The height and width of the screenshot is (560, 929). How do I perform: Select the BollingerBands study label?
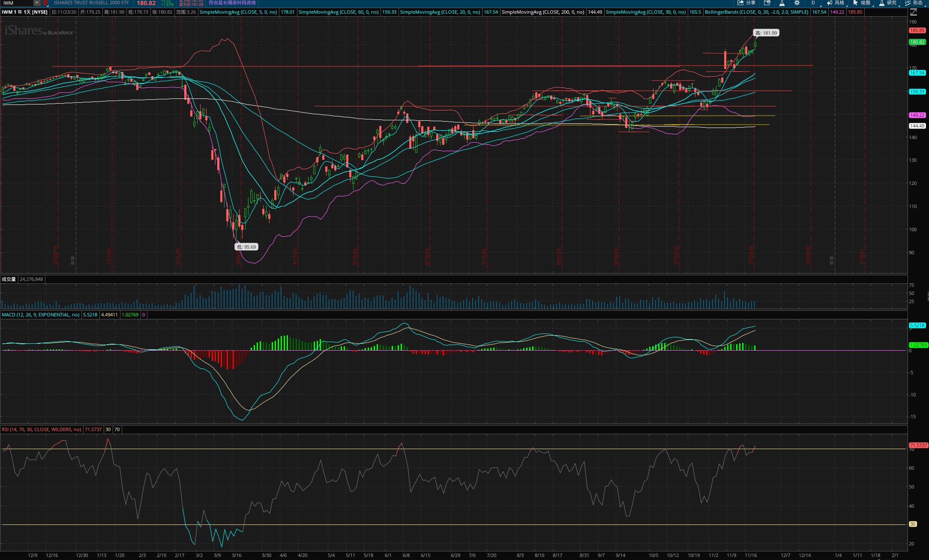click(757, 12)
